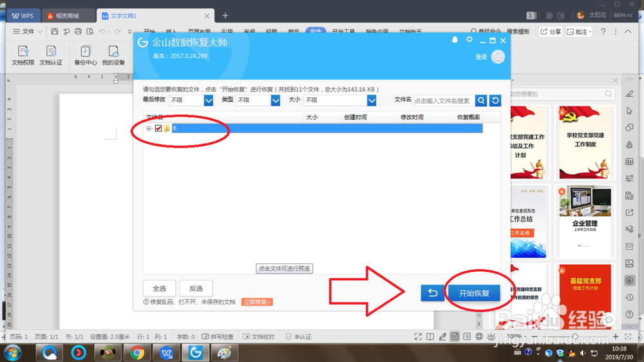
Task: Click the plus icon to add new tab
Action: 225,15
